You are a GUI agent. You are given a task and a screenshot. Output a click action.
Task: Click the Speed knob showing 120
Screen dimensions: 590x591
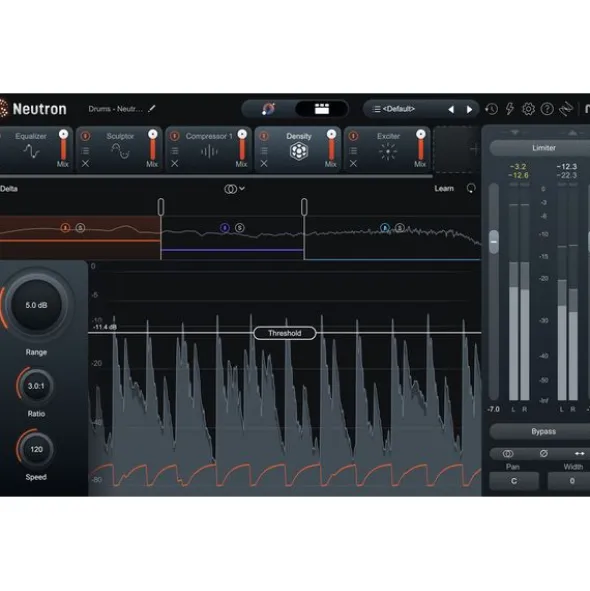coord(36,449)
